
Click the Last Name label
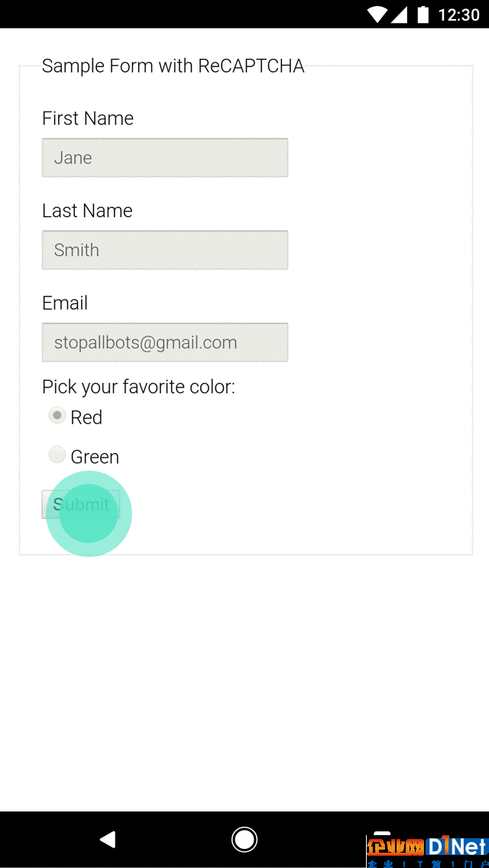pos(88,211)
